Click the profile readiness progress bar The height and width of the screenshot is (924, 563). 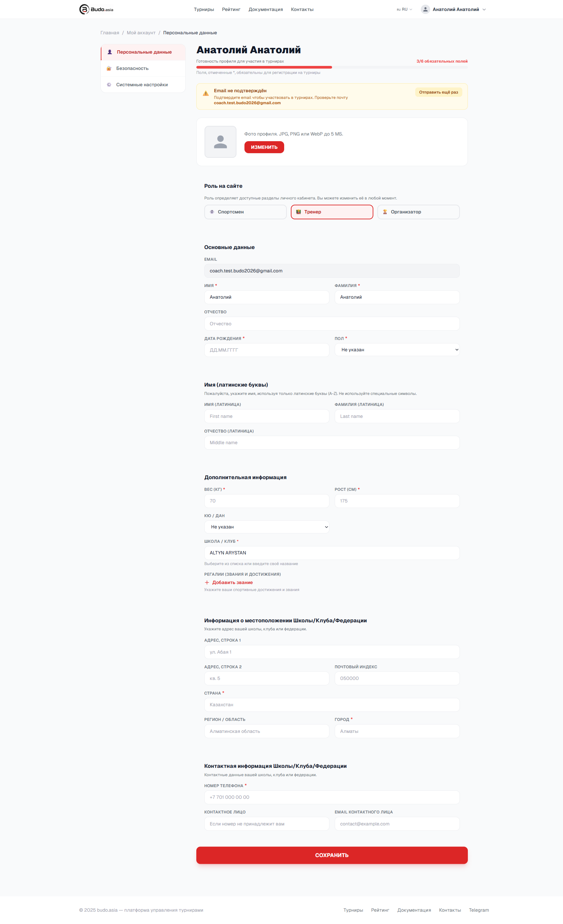tap(332, 67)
